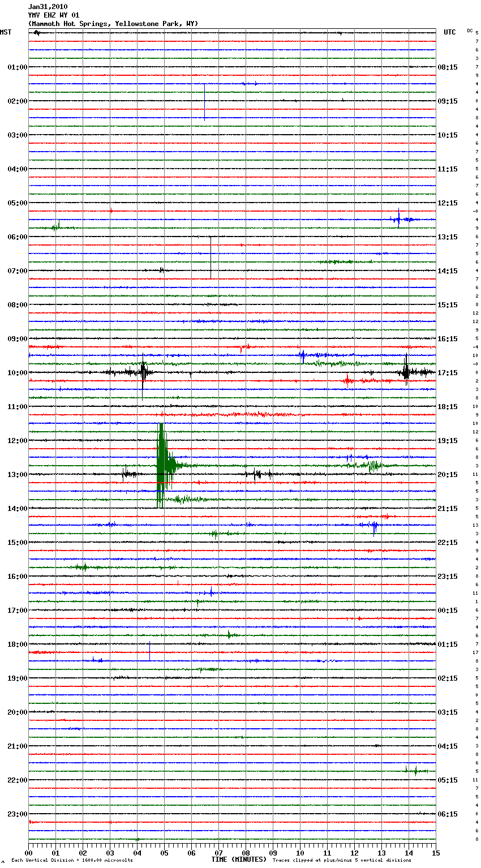Click minute 10 on the bottom axis

tap(300, 853)
